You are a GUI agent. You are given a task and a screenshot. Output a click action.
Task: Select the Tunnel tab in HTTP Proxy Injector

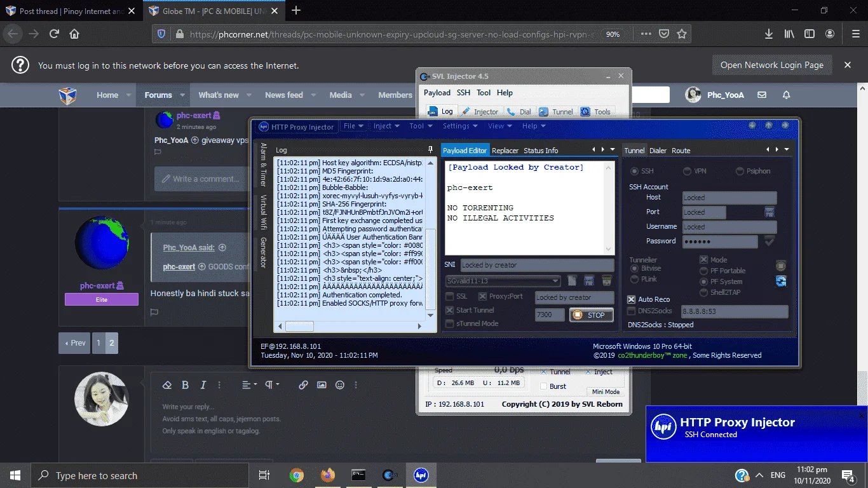click(634, 151)
